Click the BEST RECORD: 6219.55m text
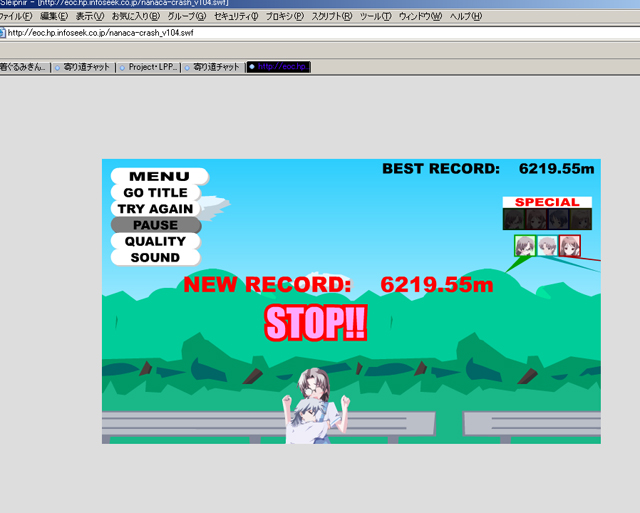This screenshot has width=640, height=513. click(x=488, y=169)
